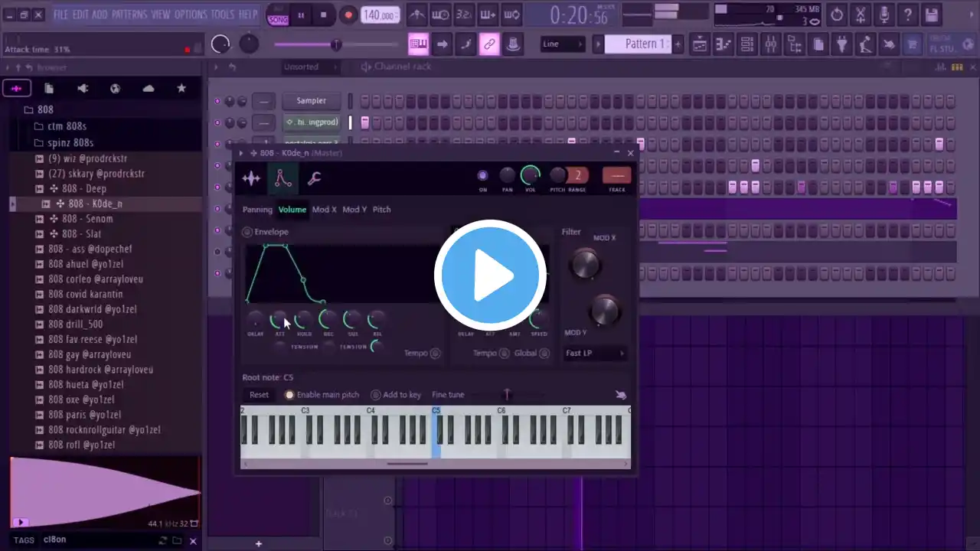Open plugin window menu arrow for 808 - K0de_n
980x551 pixels.
241,153
